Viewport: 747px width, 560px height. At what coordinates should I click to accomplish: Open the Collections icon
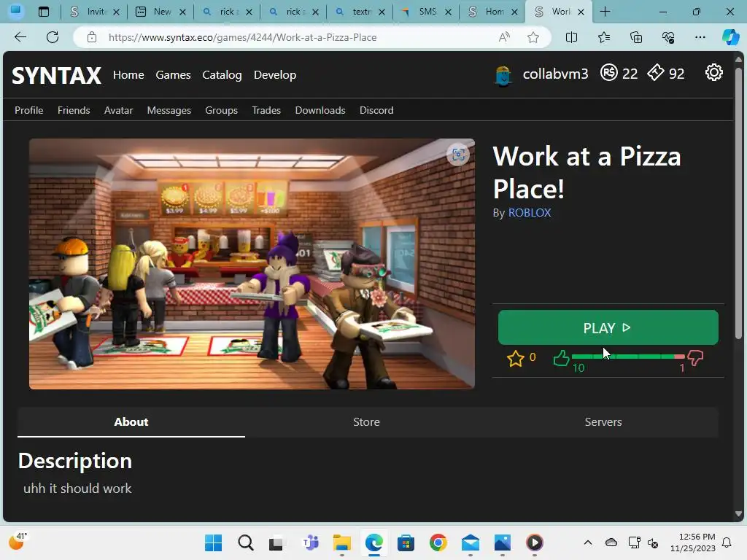[x=636, y=37]
